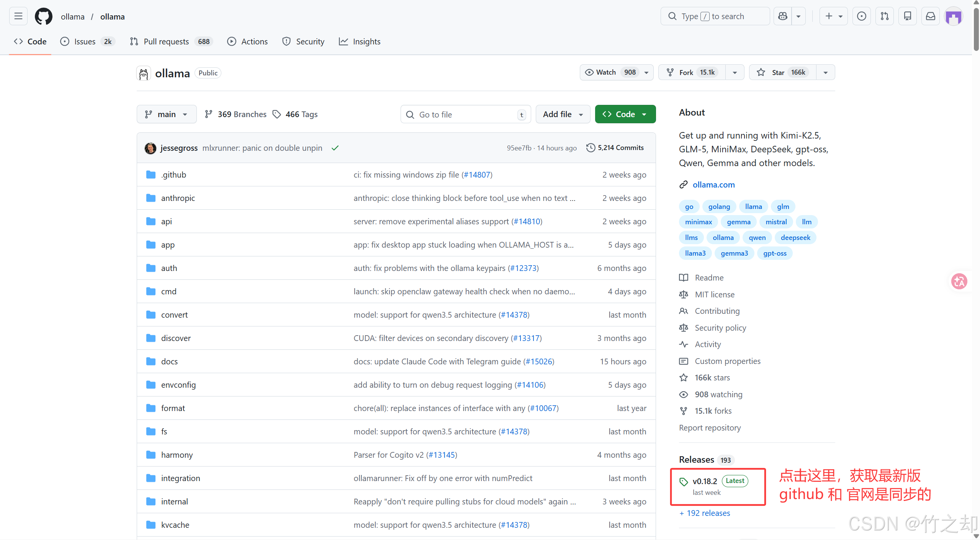The image size is (980, 540).
Task: Open the v0.18.2 Latest release
Action: coord(705,481)
